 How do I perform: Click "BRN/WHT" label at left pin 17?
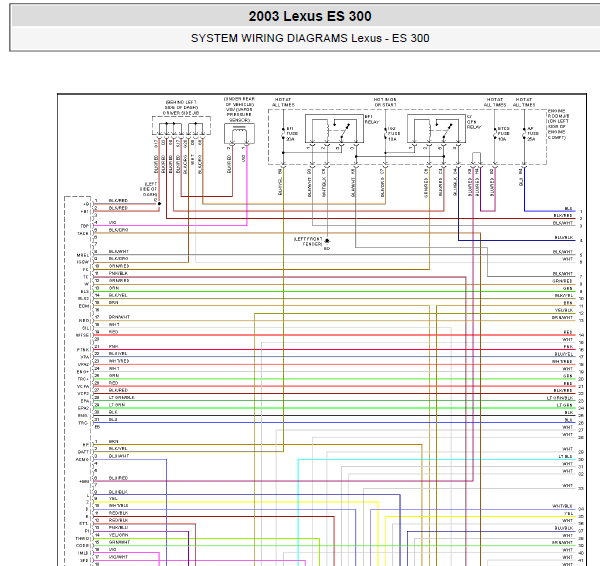pyautogui.click(x=119, y=317)
